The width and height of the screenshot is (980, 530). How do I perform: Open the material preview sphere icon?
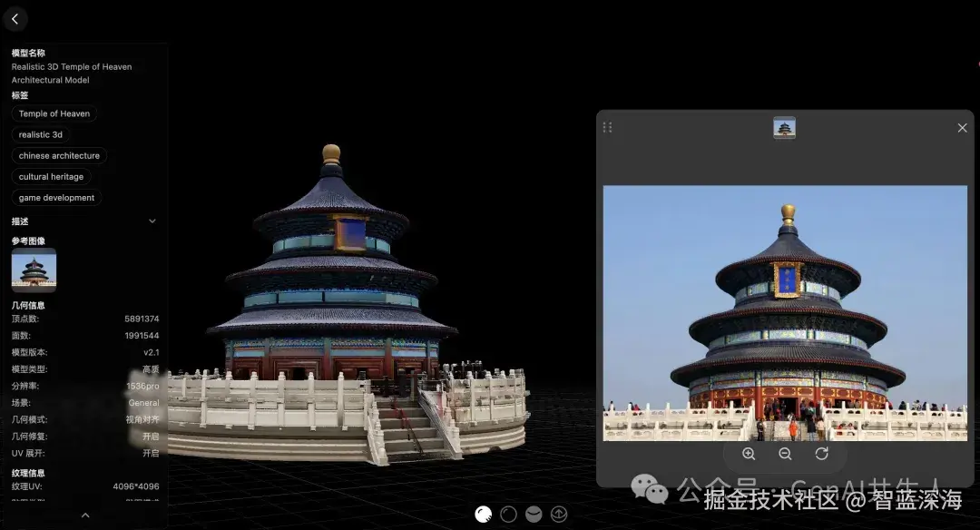click(x=534, y=514)
